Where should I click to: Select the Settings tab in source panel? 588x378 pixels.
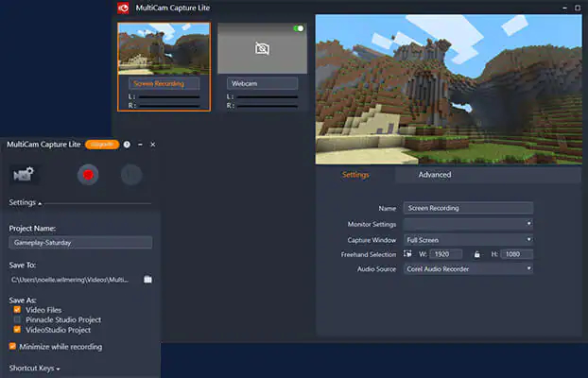click(355, 175)
